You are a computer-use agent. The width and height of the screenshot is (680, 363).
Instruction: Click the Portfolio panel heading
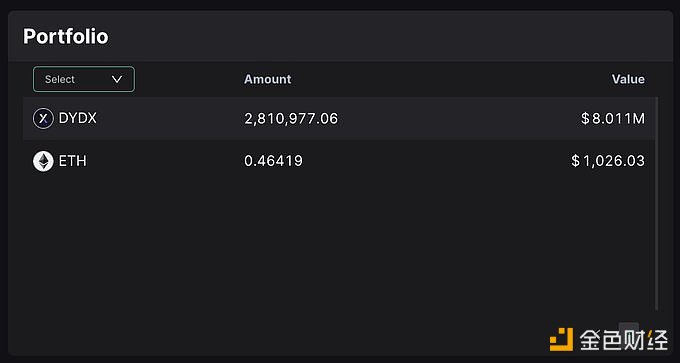[66, 36]
